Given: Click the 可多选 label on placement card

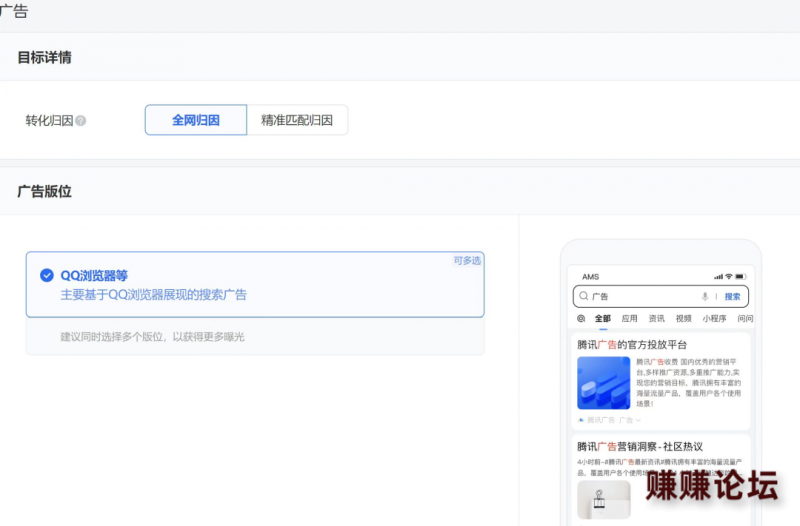Looking at the screenshot, I should (467, 261).
